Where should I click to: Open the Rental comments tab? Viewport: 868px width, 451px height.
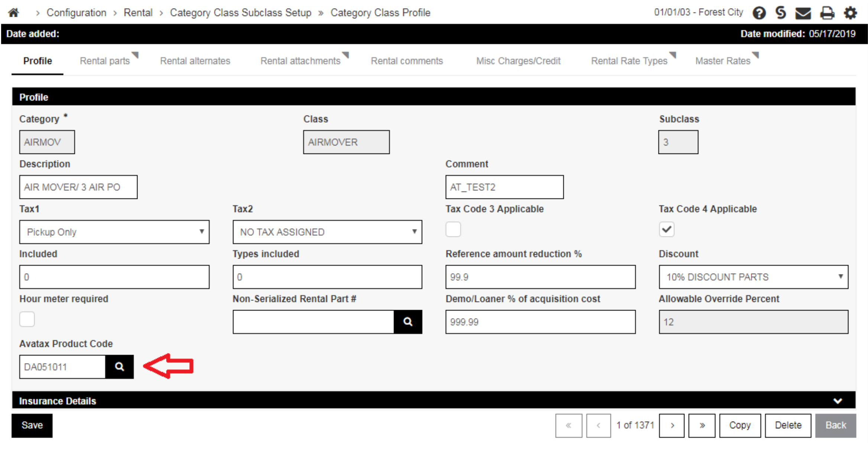tap(407, 61)
